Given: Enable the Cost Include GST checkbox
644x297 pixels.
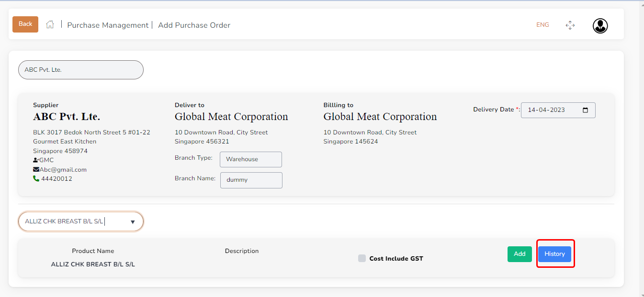Looking at the screenshot, I should click(362, 259).
